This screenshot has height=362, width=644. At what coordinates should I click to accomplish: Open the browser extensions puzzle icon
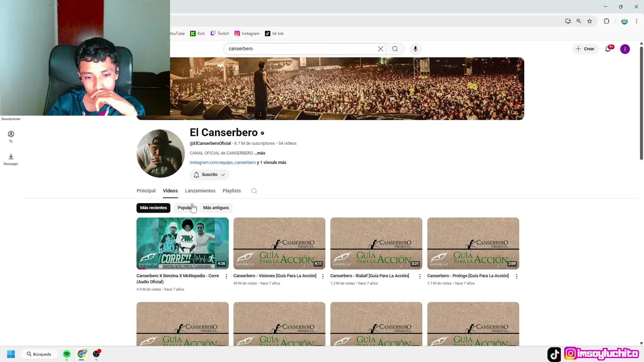click(x=606, y=21)
